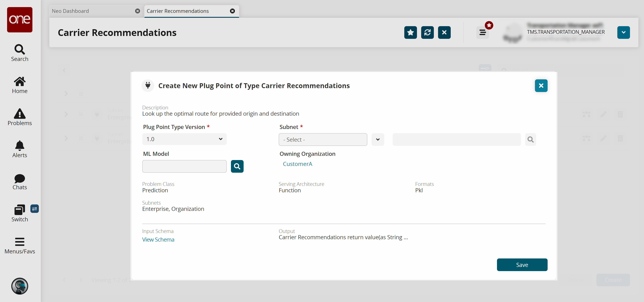Click the Subnet lookup magnifier icon

point(530,139)
